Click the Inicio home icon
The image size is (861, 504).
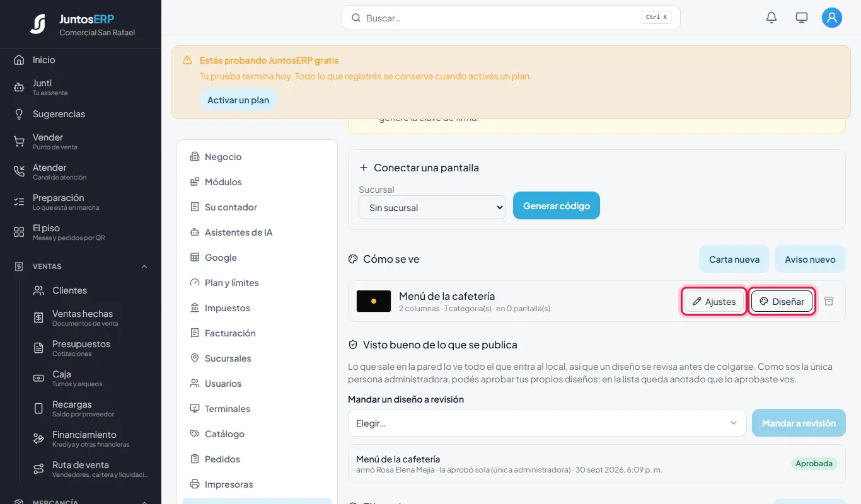[x=19, y=60]
